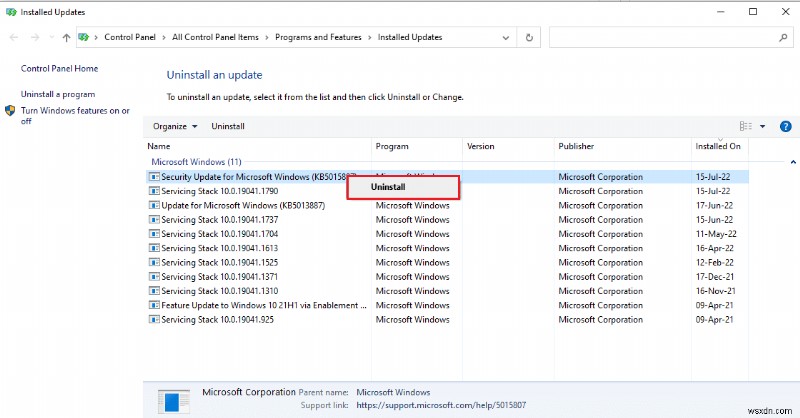Click the details pane update thumbnail

[x=173, y=401]
